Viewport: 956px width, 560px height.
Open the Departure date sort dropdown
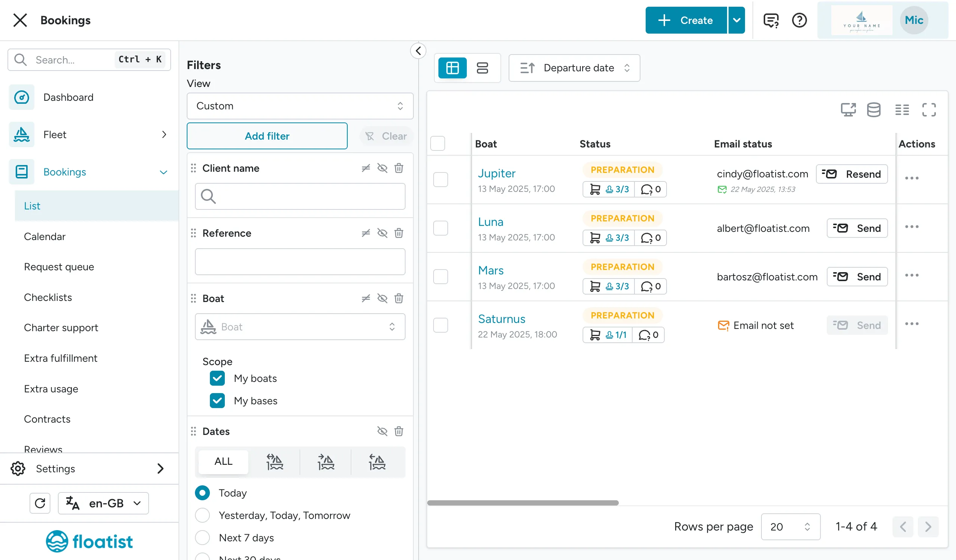tap(574, 68)
